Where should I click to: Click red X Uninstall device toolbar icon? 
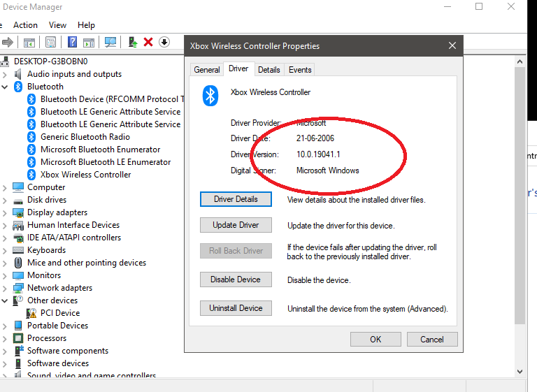click(x=148, y=42)
